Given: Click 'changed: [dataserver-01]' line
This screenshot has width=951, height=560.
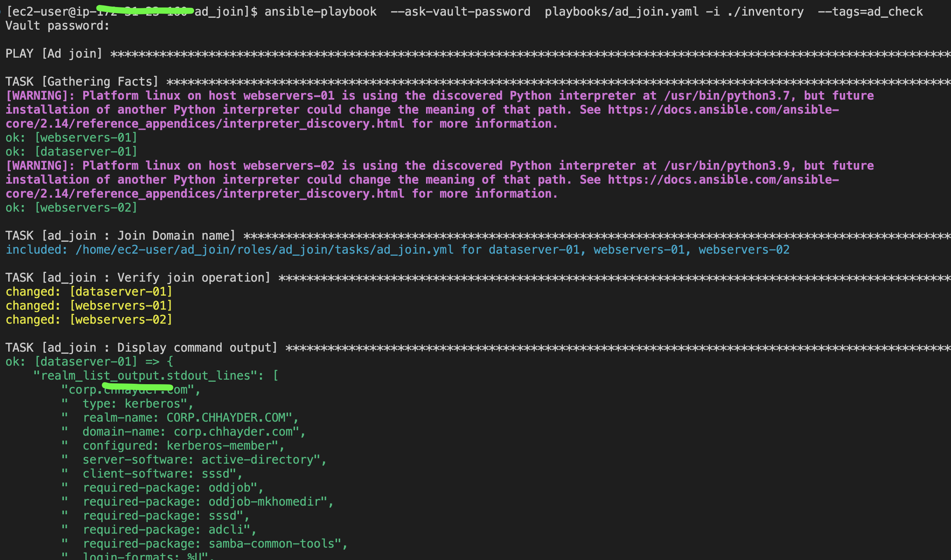Looking at the screenshot, I should click(x=89, y=292).
